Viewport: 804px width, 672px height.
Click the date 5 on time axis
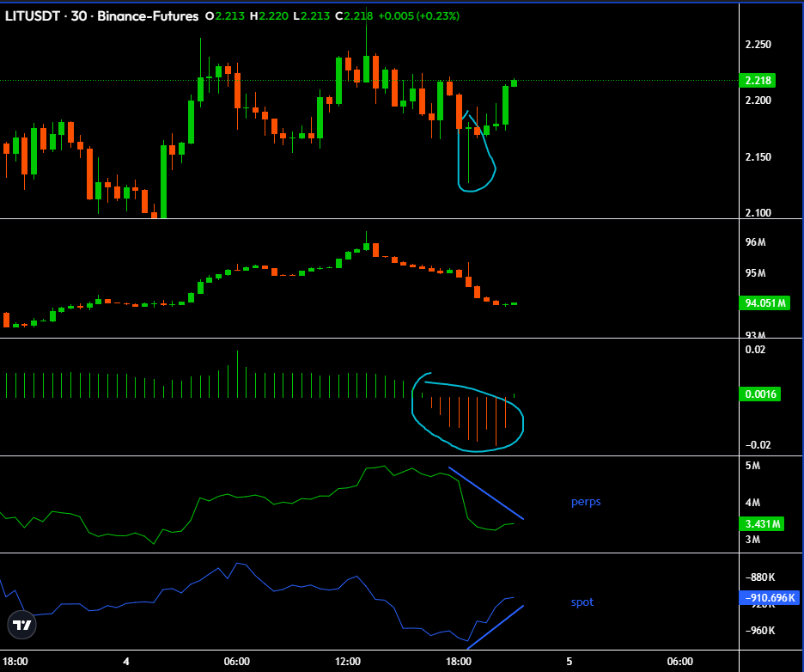point(569,661)
